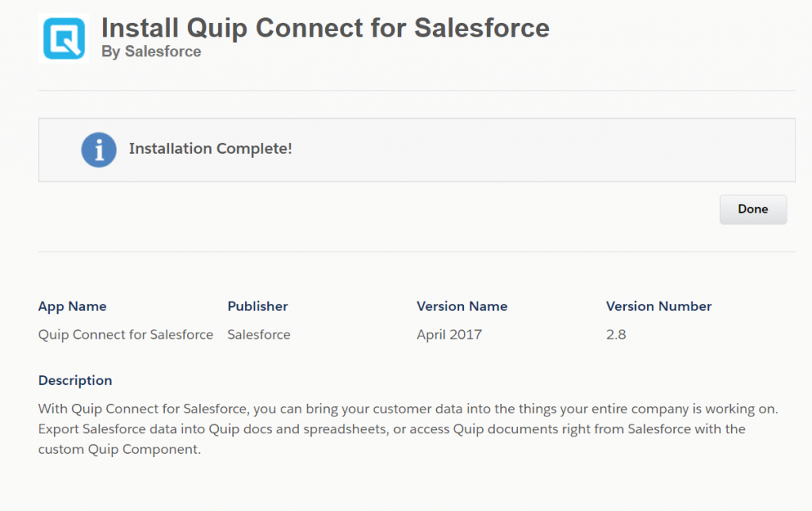Click the By Salesforce subtitle
Image resolution: width=812 pixels, height=511 pixels.
(151, 52)
